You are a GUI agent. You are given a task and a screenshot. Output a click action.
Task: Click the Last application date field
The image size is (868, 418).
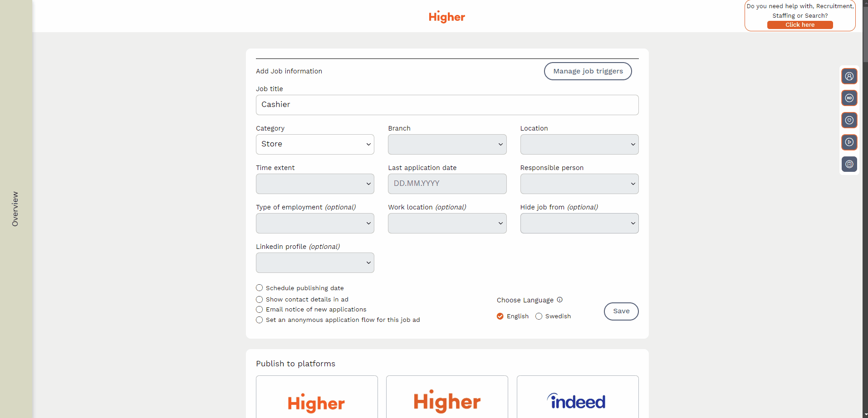(447, 184)
